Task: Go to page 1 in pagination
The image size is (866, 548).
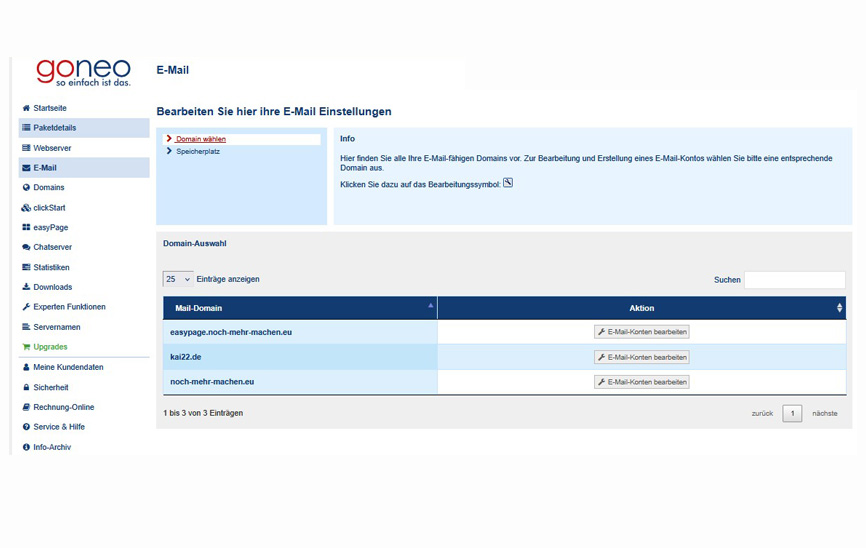Action: [792, 413]
